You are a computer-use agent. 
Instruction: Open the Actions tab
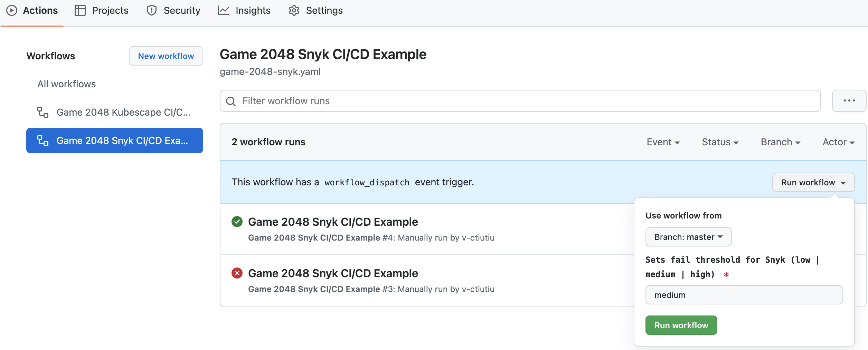tap(32, 11)
